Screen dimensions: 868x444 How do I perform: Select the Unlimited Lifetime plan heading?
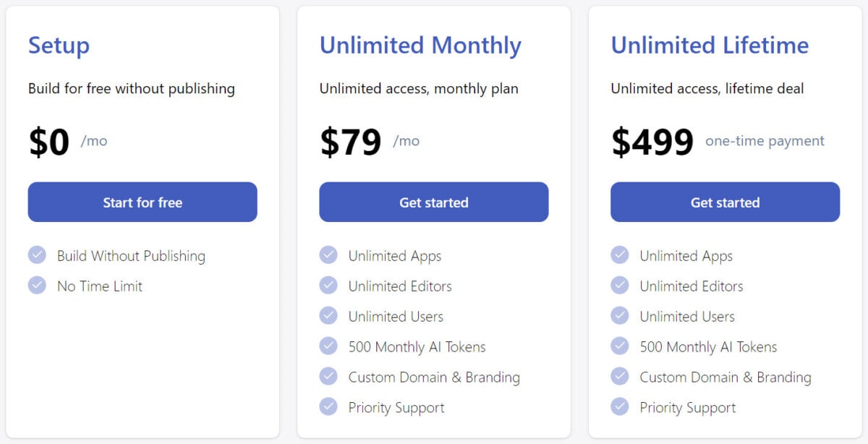[710, 46]
